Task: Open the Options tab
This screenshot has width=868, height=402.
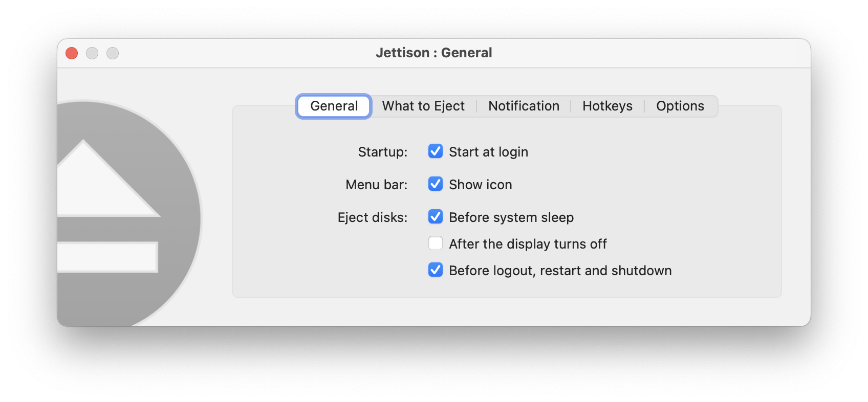Action: pyautogui.click(x=680, y=106)
